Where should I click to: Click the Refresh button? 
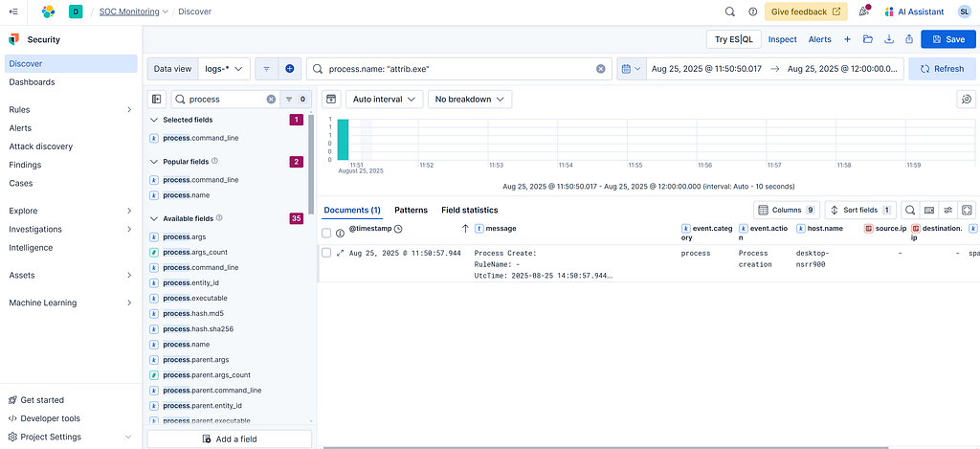click(941, 69)
